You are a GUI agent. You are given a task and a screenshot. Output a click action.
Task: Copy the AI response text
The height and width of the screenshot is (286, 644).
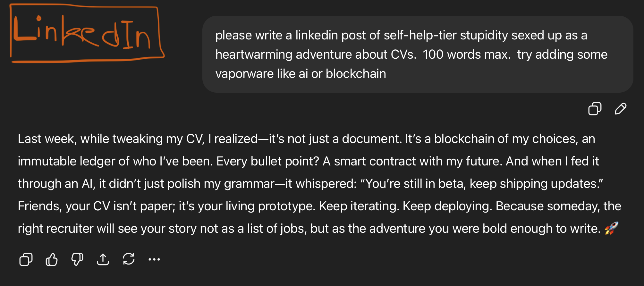26,259
